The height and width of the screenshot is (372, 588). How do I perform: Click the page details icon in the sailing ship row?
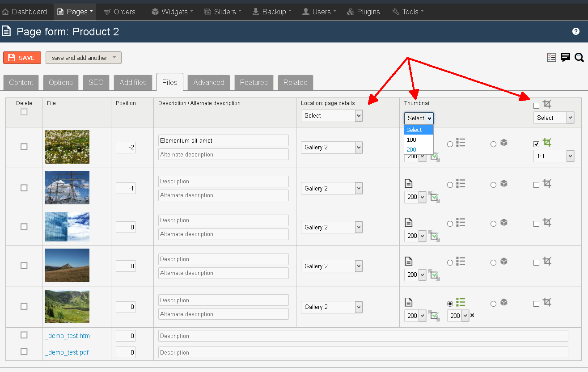coord(408,183)
